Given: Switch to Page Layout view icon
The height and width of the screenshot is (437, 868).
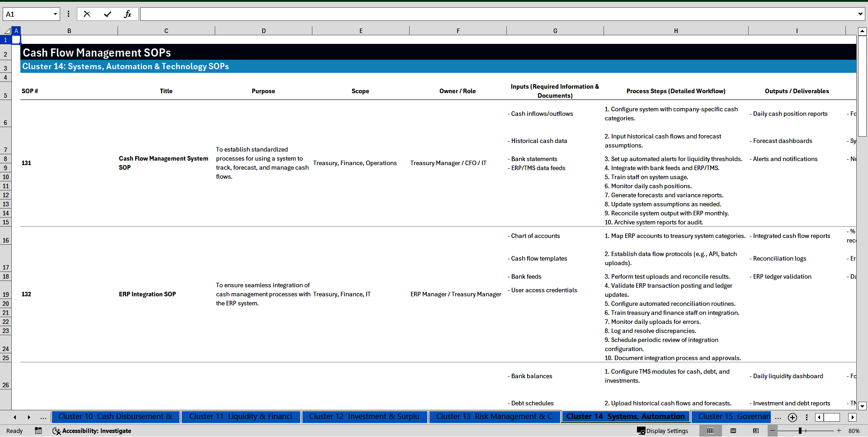Looking at the screenshot, I should tap(733, 431).
